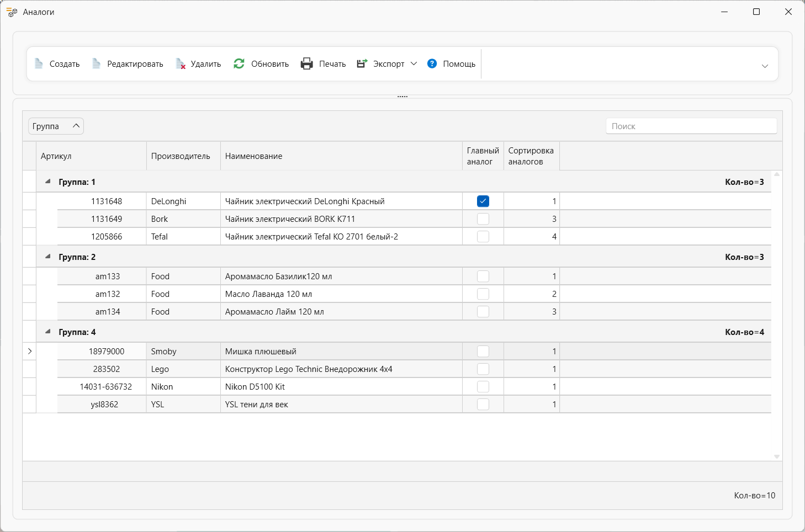Collapse Группа: 1 with its triangle
The image size is (805, 532).
coord(48,181)
